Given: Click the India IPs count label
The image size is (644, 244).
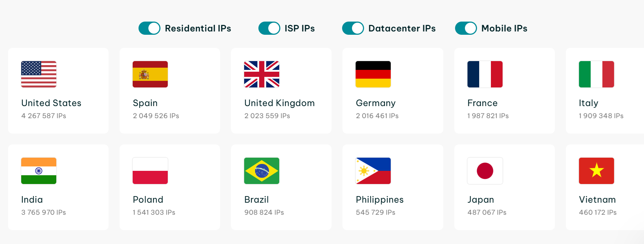Looking at the screenshot, I should coord(43,212).
